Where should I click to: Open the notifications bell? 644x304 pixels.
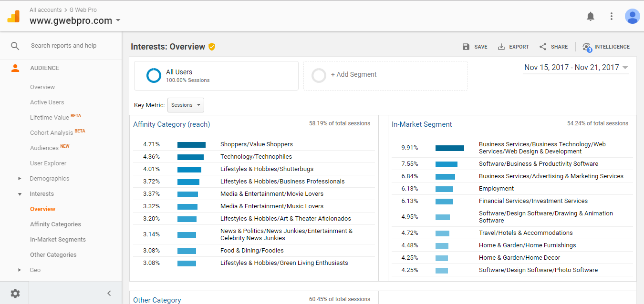pyautogui.click(x=591, y=16)
